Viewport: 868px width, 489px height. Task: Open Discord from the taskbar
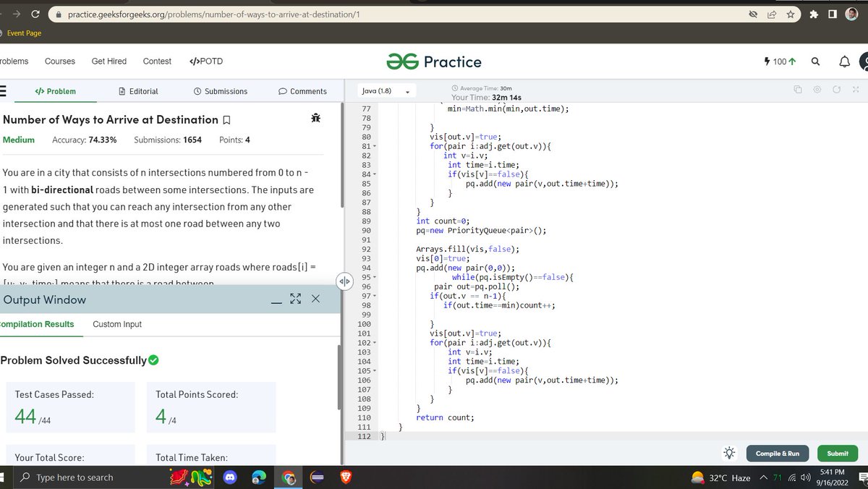pyautogui.click(x=231, y=477)
